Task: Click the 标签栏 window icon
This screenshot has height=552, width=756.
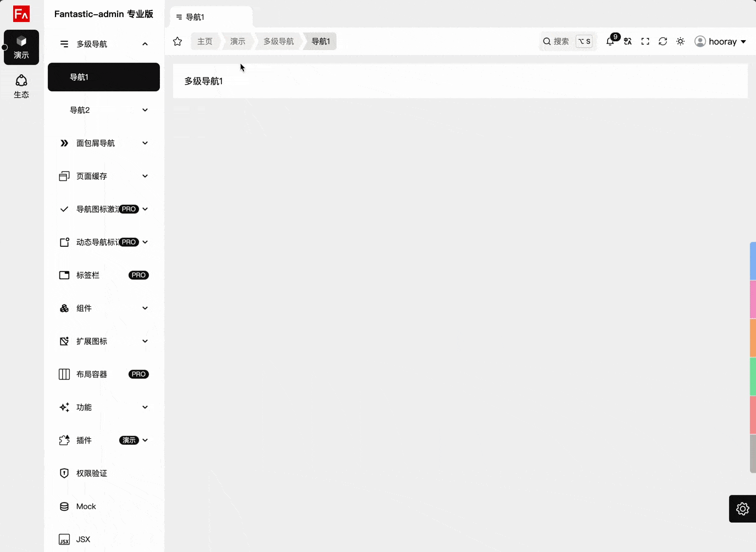Action: (x=64, y=275)
